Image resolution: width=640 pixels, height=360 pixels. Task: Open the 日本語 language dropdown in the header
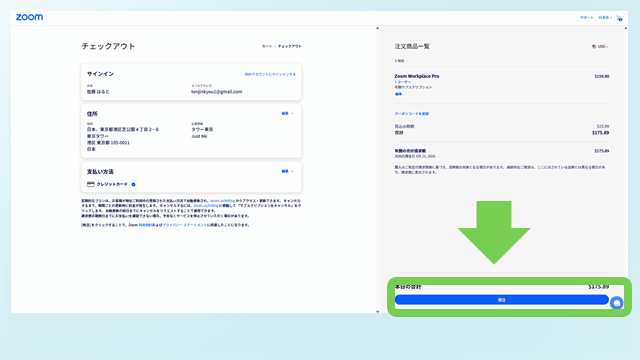pyautogui.click(x=605, y=18)
